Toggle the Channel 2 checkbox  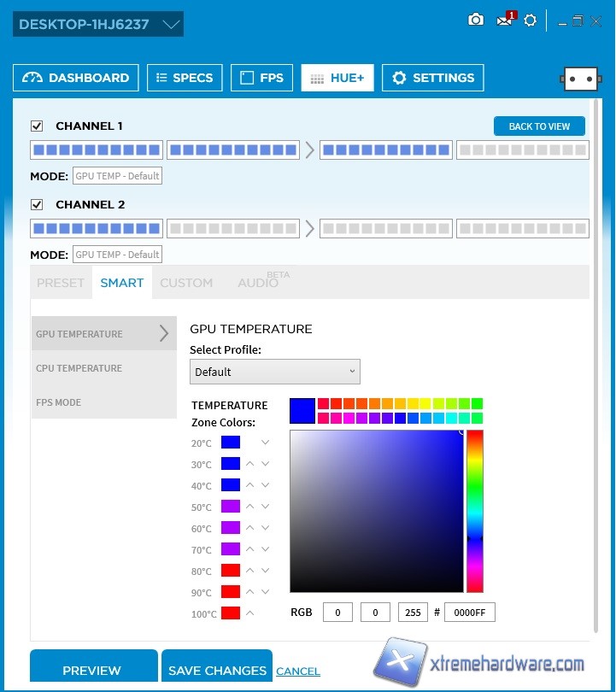click(x=37, y=205)
